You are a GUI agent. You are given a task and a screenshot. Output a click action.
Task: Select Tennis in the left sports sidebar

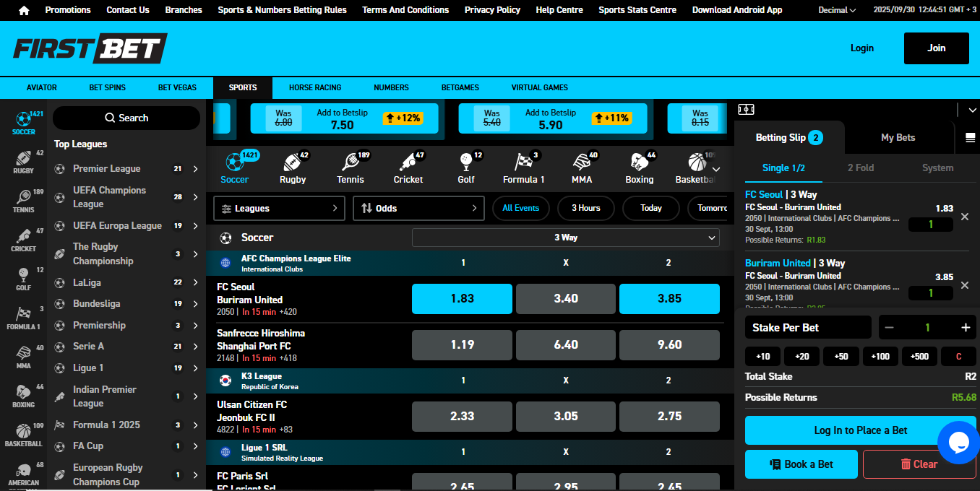point(24,202)
